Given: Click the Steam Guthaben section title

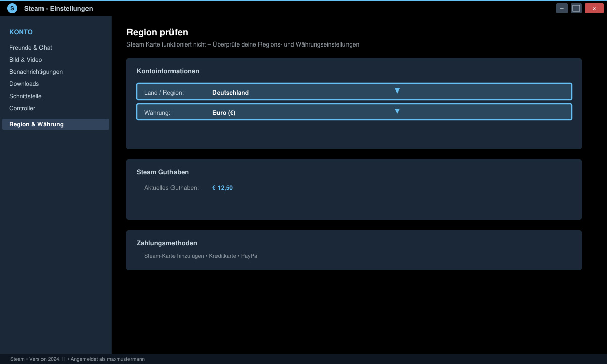Looking at the screenshot, I should 162,172.
